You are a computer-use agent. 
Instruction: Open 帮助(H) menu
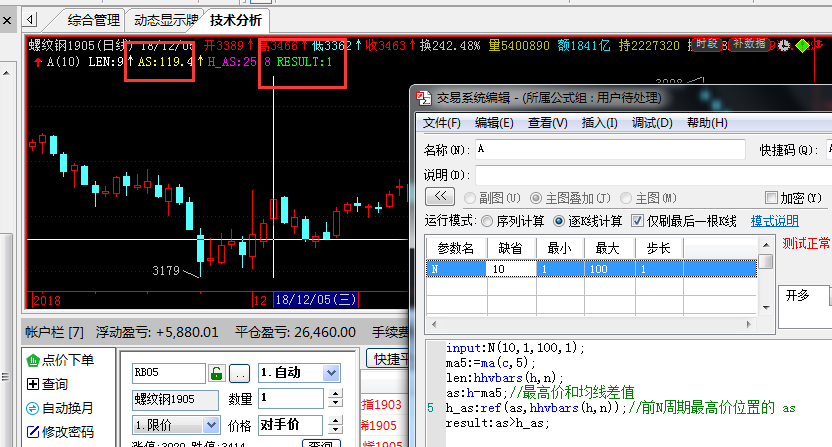coord(707,123)
